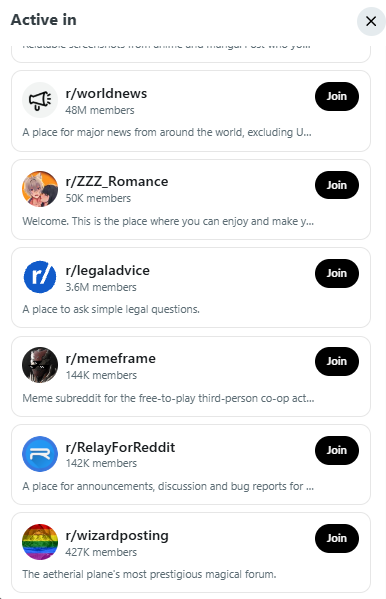Screen dimensions: 386x599
Task: Open the r/wizardposting title link
Action: click(x=117, y=536)
